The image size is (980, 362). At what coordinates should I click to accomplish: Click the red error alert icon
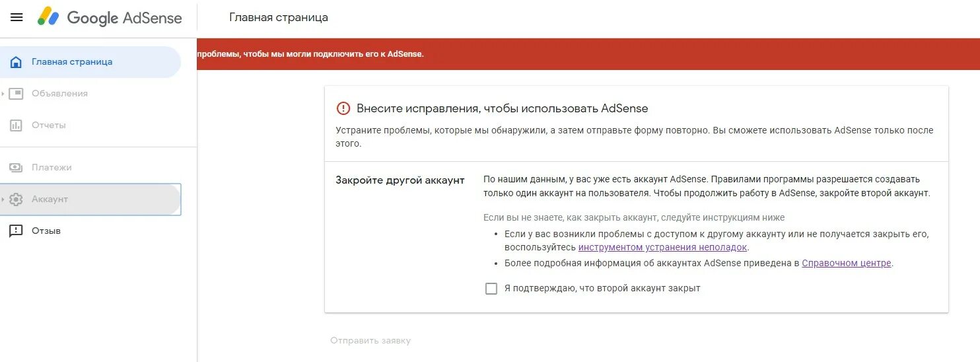(343, 108)
